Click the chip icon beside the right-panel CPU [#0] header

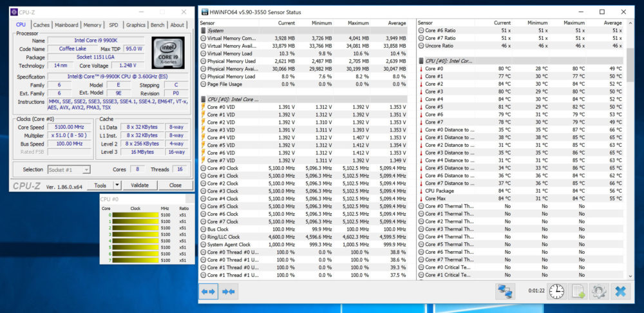[421, 61]
